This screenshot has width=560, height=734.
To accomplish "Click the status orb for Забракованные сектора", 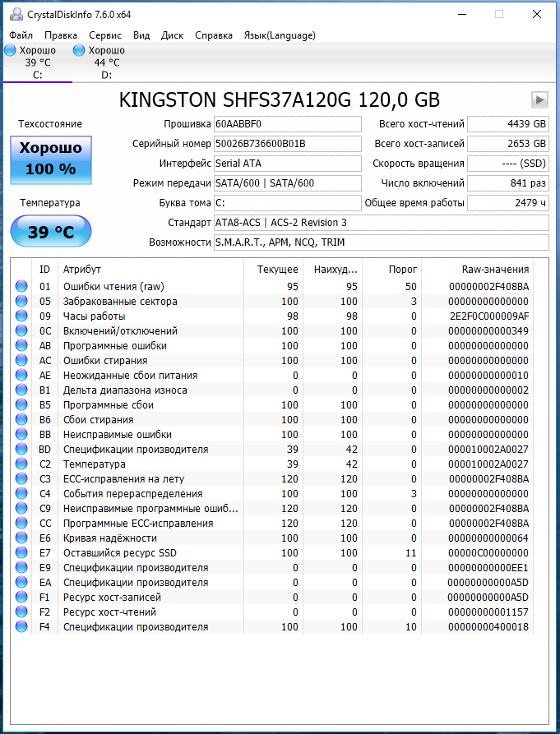I will point(21,301).
